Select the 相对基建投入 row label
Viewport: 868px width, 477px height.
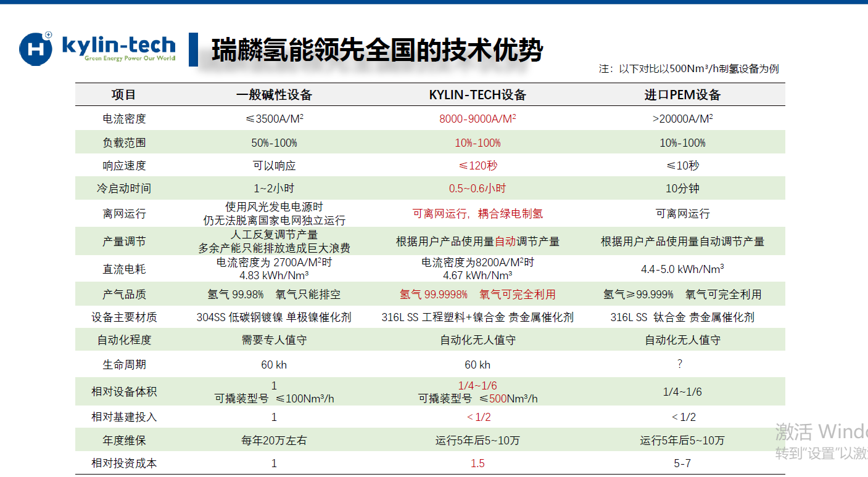point(124,417)
